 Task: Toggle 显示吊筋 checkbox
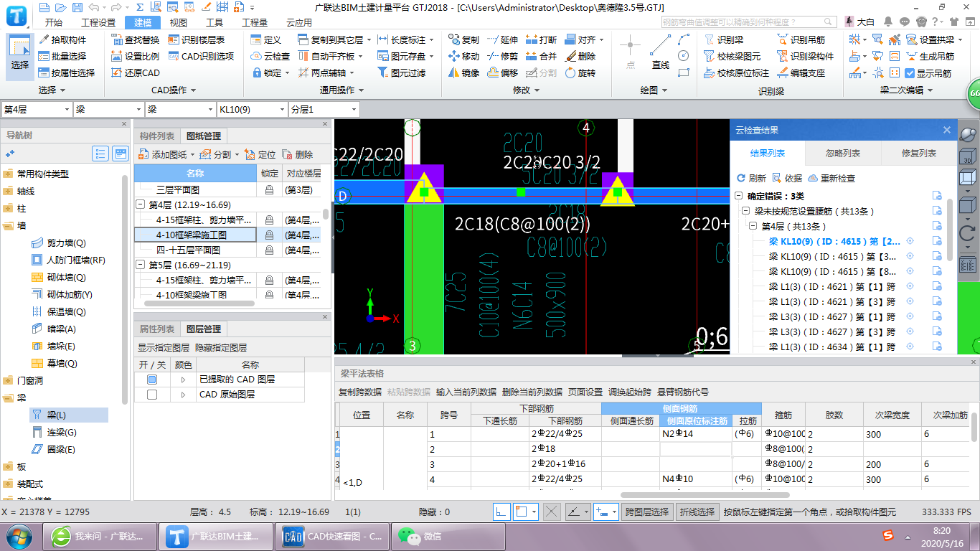click(910, 73)
